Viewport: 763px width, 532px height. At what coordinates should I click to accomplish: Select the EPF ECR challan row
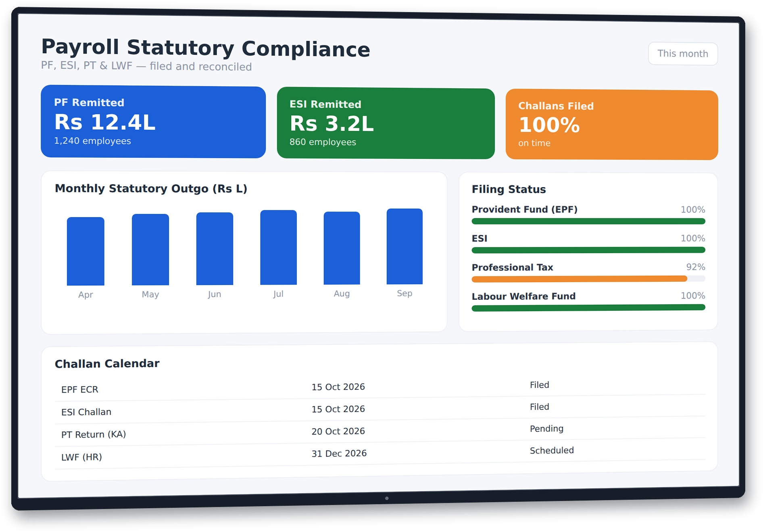pos(380,388)
